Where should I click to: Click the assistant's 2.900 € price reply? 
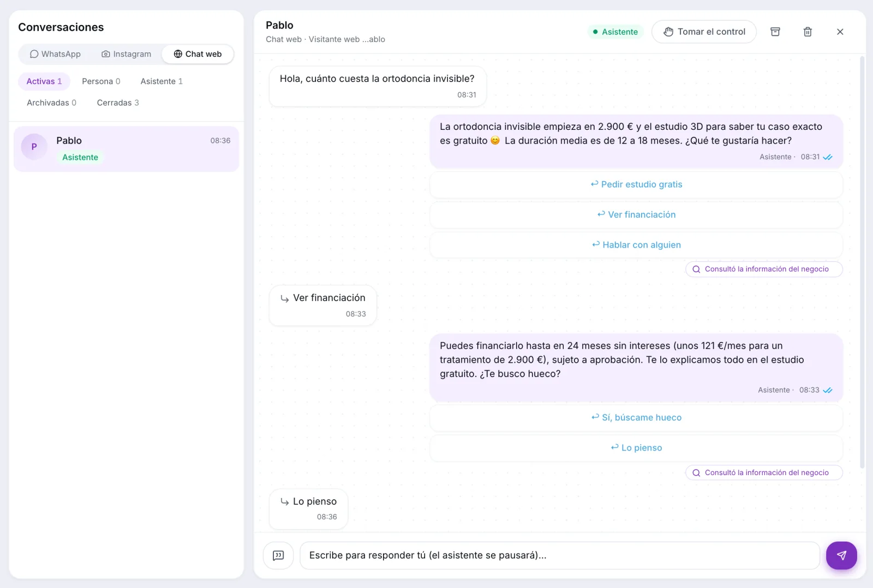[636, 142]
